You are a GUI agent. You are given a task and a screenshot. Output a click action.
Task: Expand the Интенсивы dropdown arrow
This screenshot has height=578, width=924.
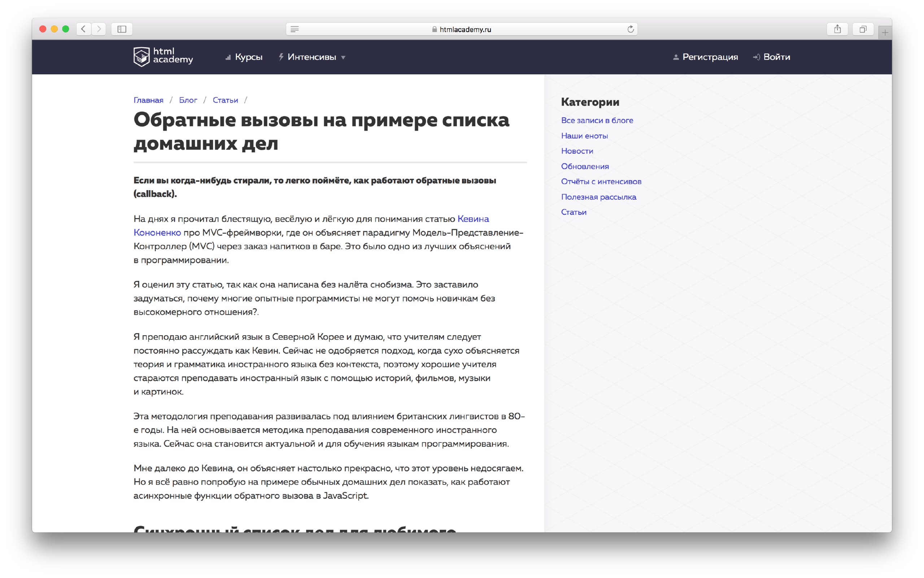point(343,58)
